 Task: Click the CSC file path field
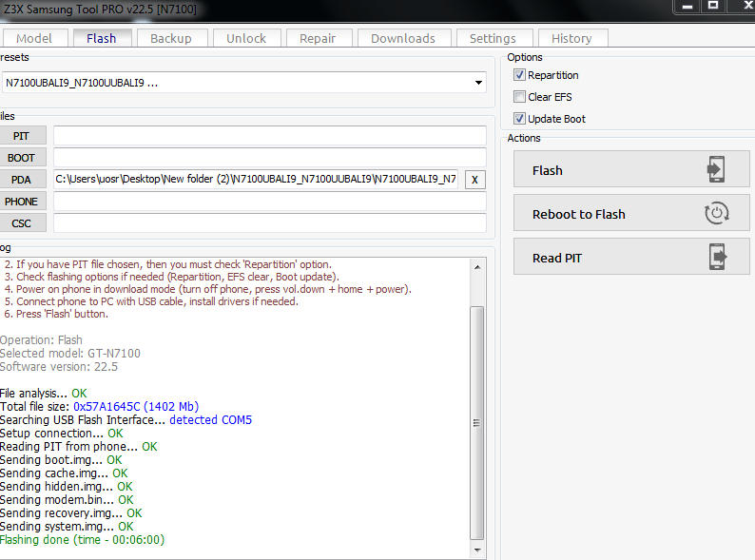click(x=270, y=222)
